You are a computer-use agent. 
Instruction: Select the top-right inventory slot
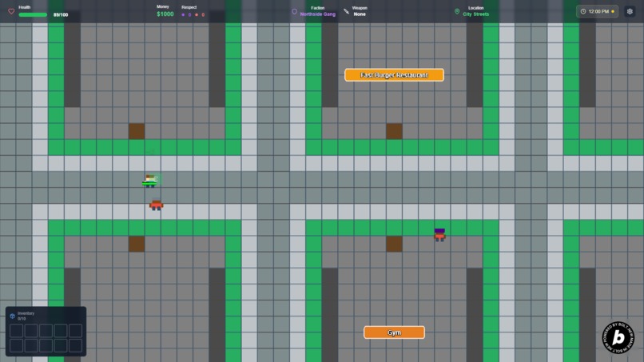pos(76,331)
